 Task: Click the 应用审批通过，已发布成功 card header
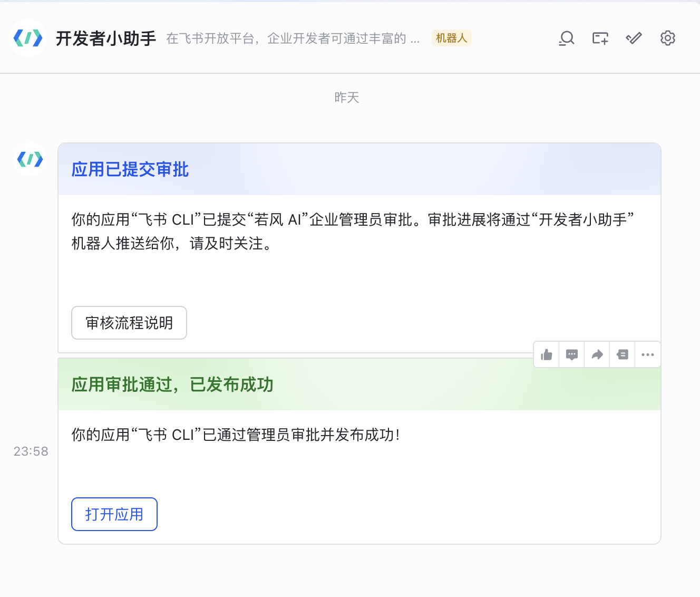pos(172,384)
